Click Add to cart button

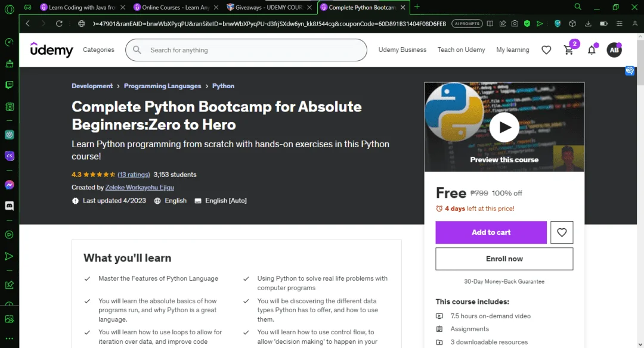491,232
